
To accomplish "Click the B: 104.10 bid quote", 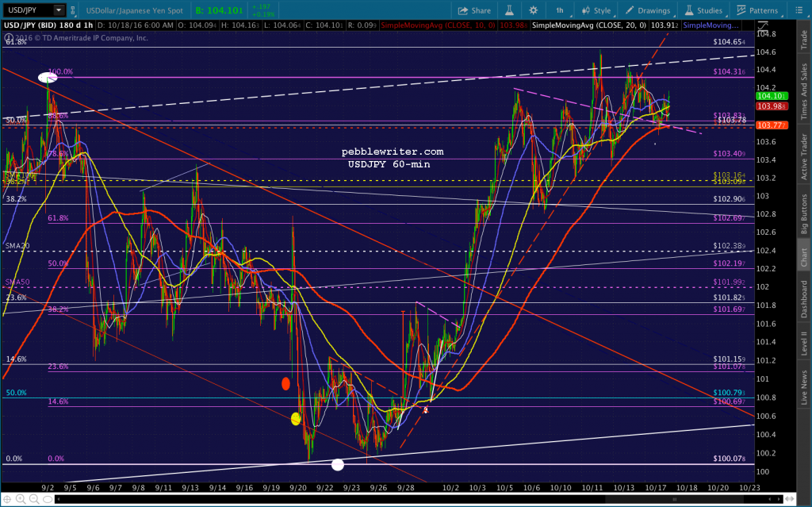I will [220, 10].
